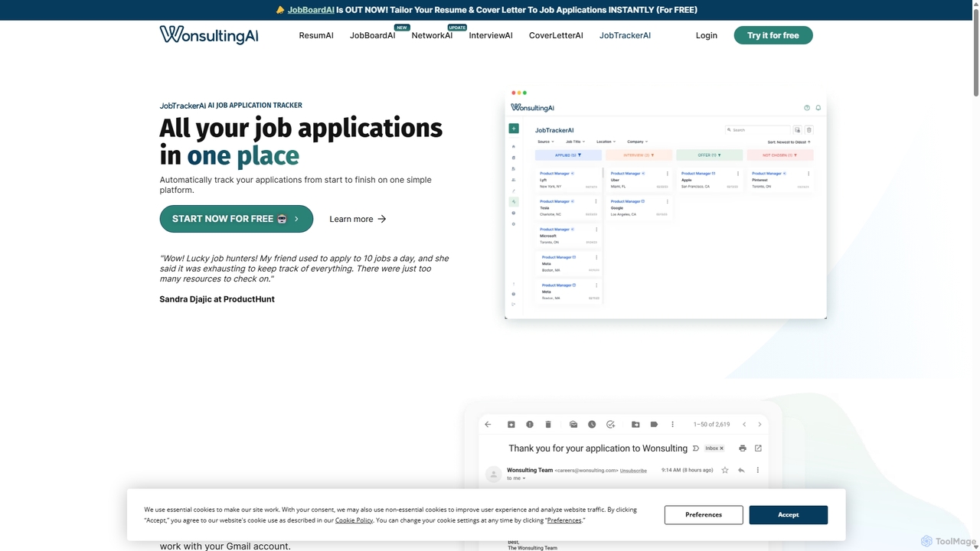Open the Source filter dropdown
This screenshot has height=551, width=980.
pyautogui.click(x=545, y=142)
